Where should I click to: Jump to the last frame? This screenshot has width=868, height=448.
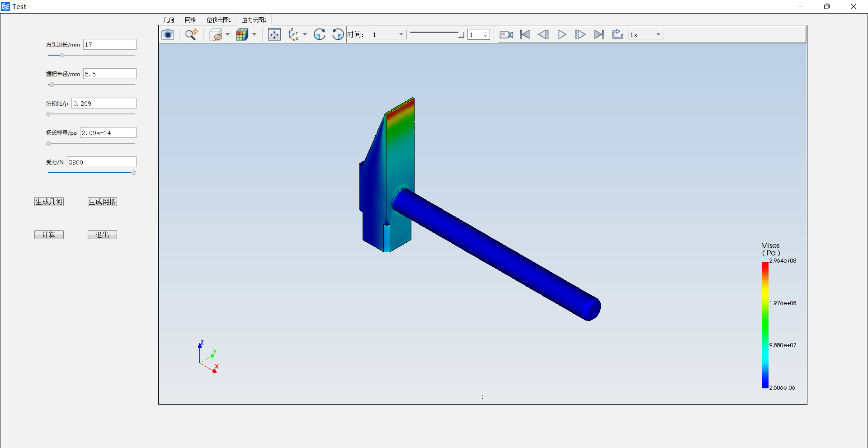click(599, 34)
